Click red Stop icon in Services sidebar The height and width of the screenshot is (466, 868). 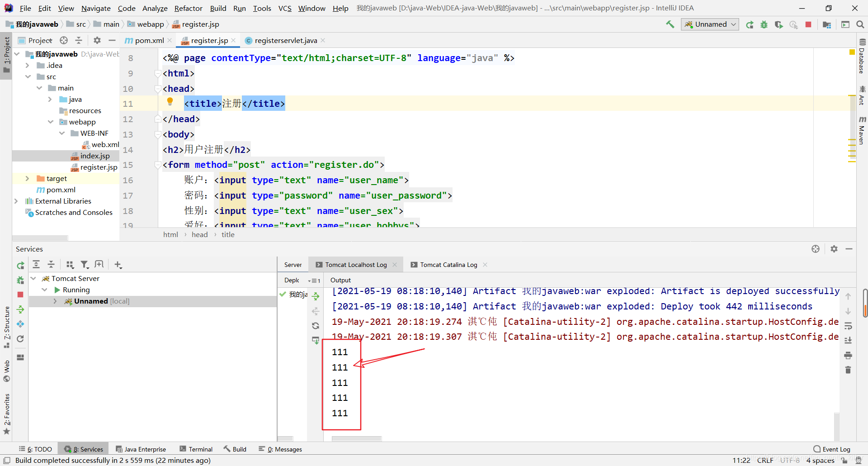coord(20,295)
